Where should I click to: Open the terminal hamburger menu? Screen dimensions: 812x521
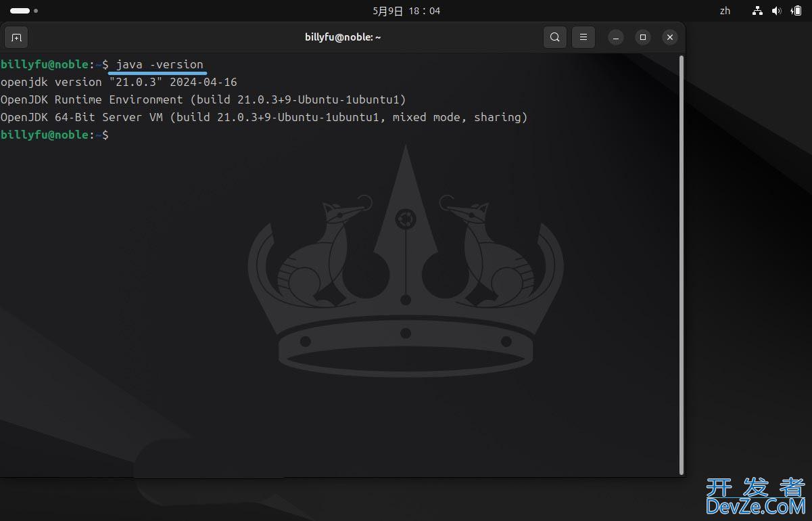[x=583, y=37]
